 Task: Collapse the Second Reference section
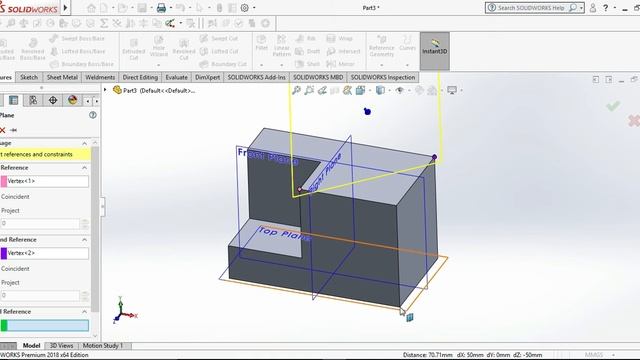[84, 240]
